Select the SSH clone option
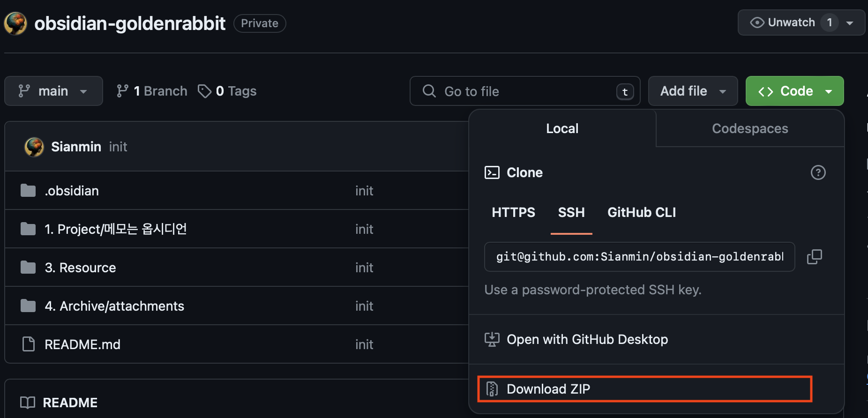The image size is (868, 418). pos(571,212)
